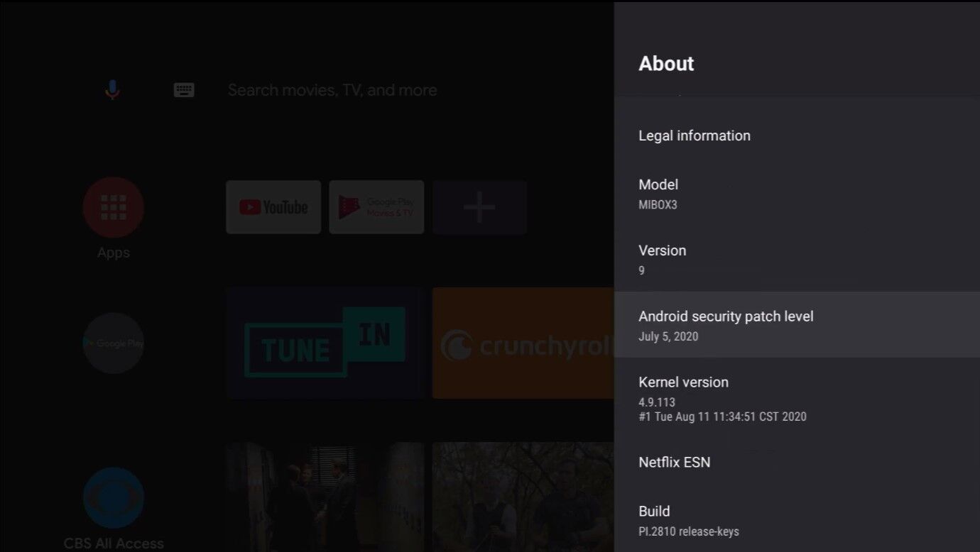Open the red Apps grid icon
The width and height of the screenshot is (980, 552).
[x=114, y=207]
